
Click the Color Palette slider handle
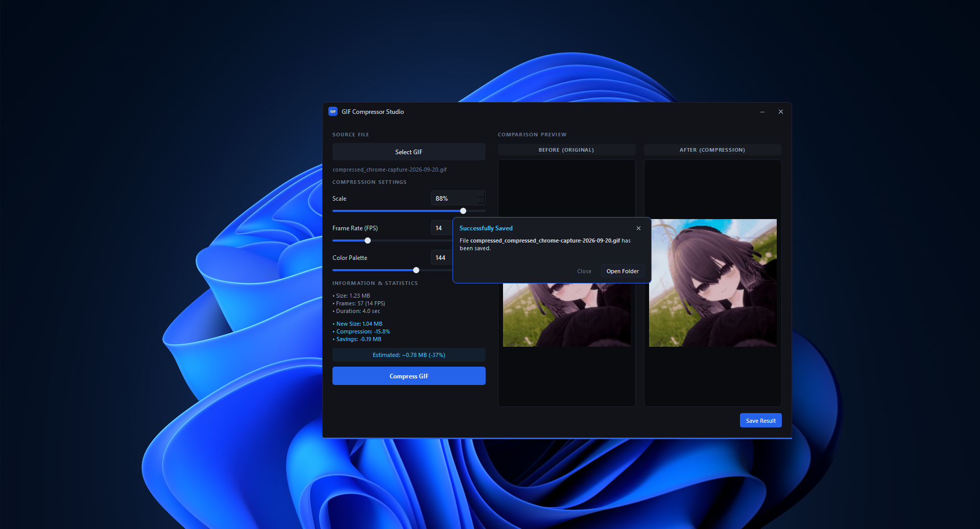pyautogui.click(x=416, y=270)
